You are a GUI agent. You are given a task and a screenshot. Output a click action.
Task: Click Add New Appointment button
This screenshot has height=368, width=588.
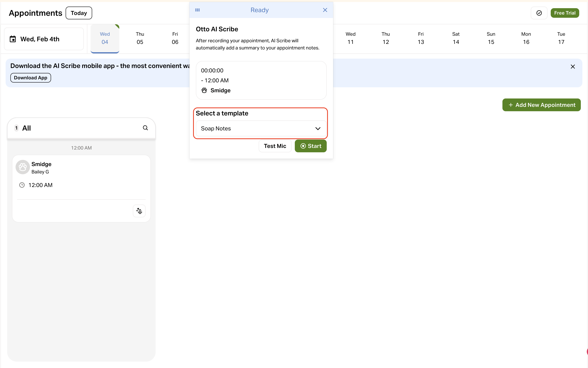[x=541, y=105]
